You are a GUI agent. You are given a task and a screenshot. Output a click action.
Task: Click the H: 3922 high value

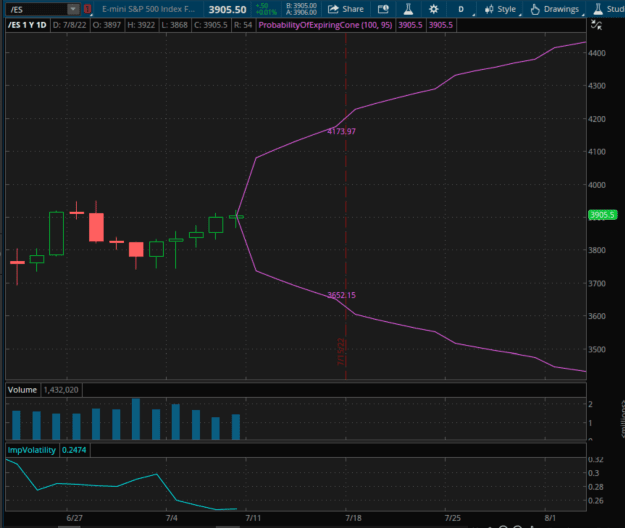tap(141, 25)
